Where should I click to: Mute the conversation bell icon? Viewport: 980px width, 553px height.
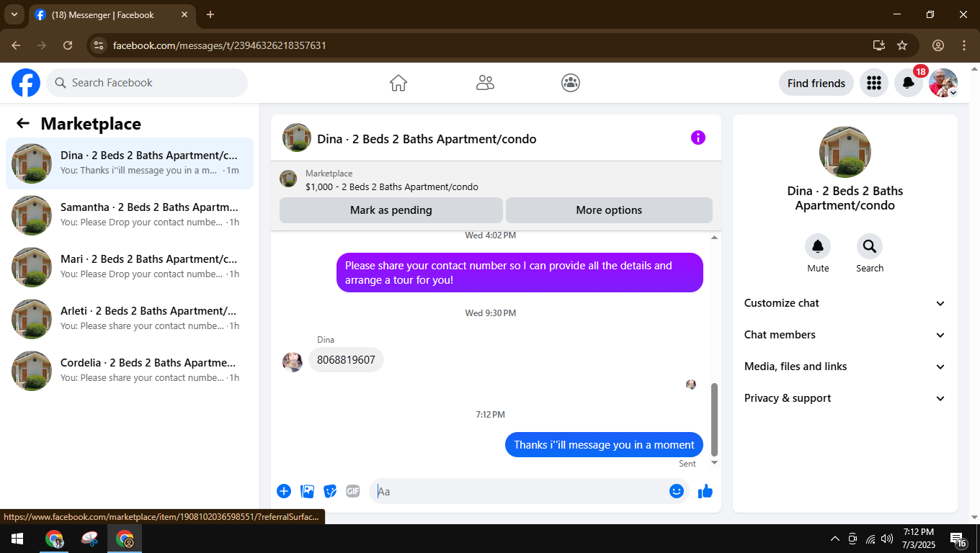coord(818,246)
